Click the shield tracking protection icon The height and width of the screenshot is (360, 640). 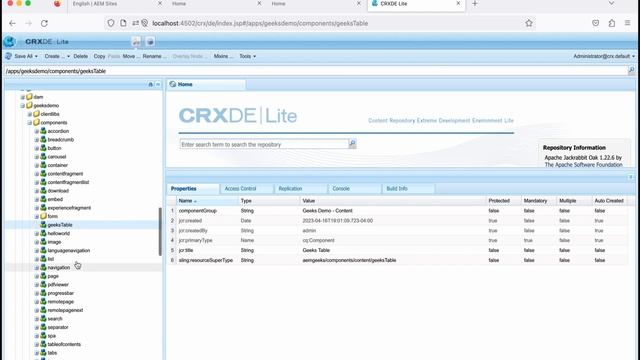coord(111,23)
